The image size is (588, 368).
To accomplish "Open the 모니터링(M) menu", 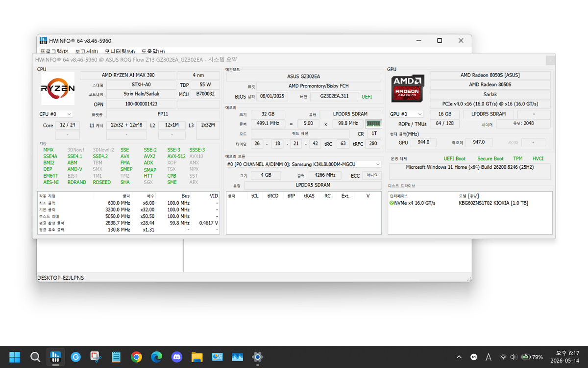I will [x=120, y=51].
